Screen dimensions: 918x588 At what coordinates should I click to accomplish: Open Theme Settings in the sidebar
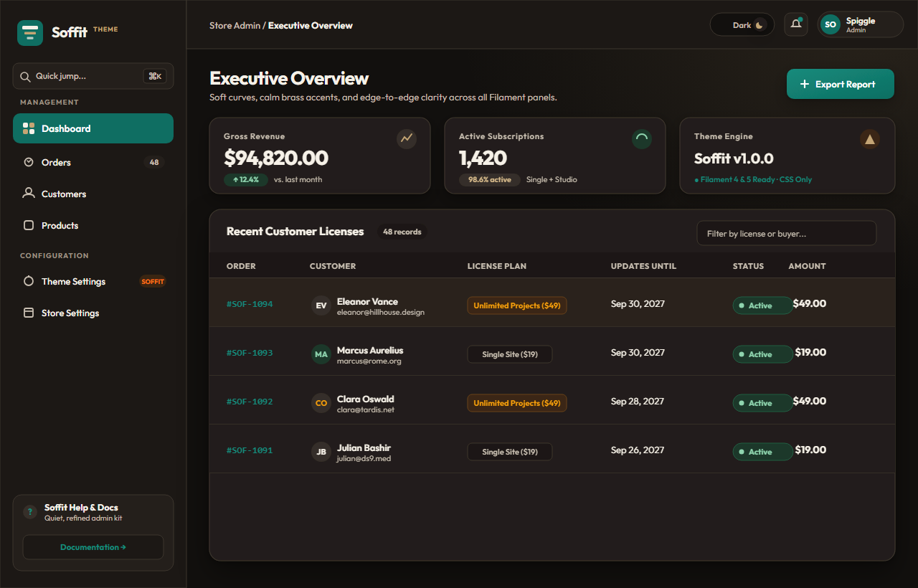(x=93, y=281)
